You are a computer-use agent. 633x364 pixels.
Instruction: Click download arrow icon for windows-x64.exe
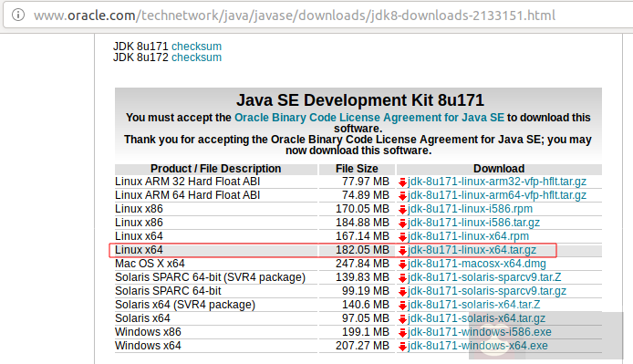click(x=402, y=347)
